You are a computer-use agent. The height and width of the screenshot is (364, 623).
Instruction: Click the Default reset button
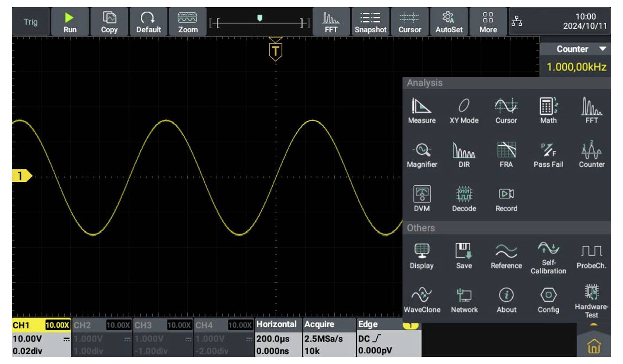(148, 22)
